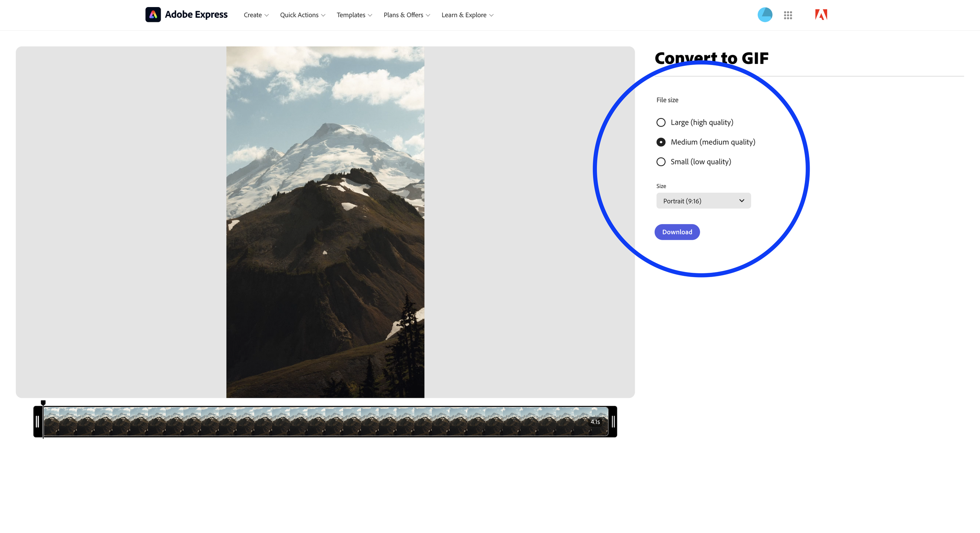
Task: Click the File size label
Action: click(667, 100)
